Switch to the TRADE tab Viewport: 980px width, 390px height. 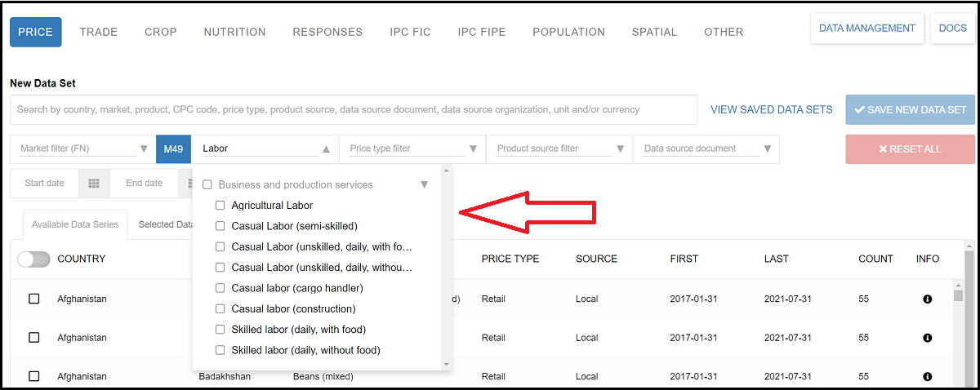[99, 32]
